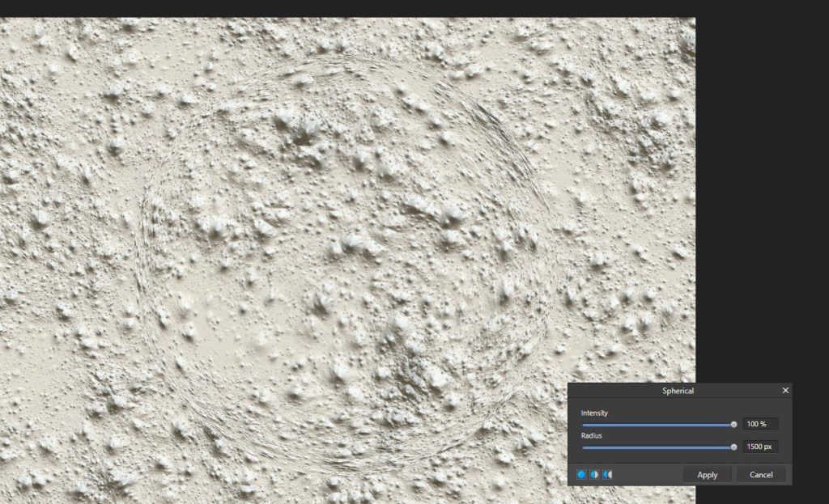Close the Spherical dialog with X
829x504 pixels.
[784, 391]
